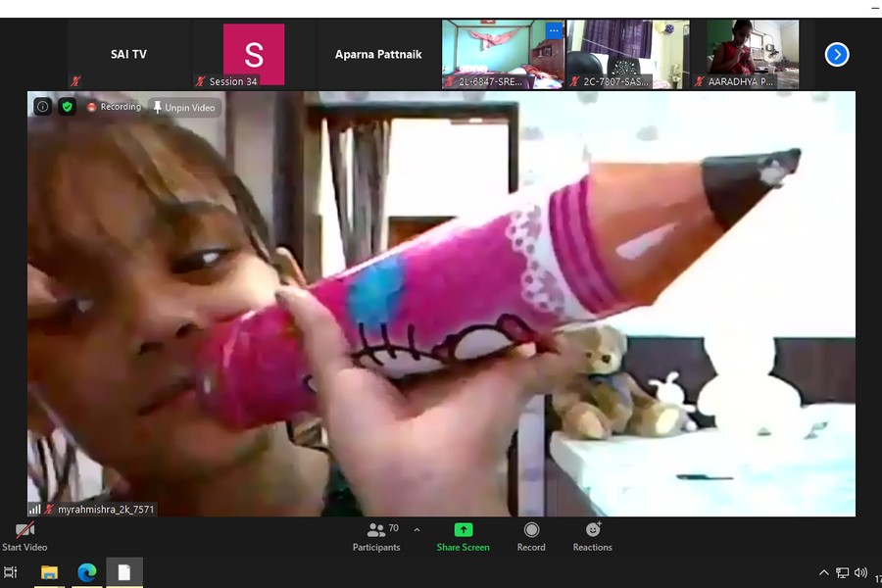Show hidden system tray icons

(823, 573)
